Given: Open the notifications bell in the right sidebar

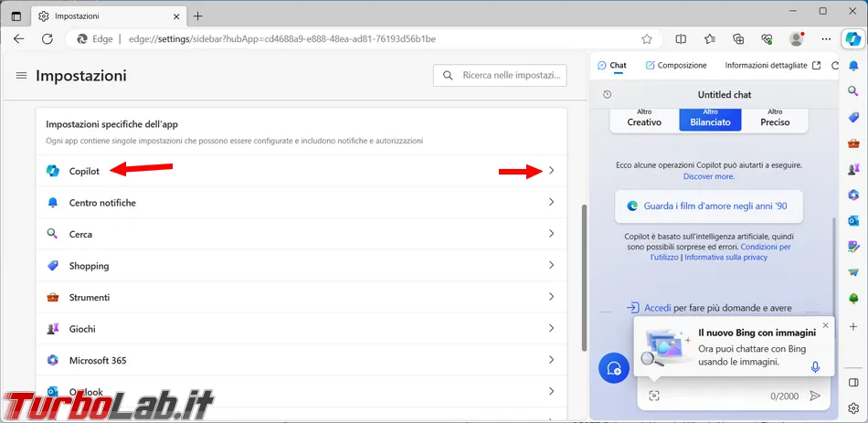Looking at the screenshot, I should click(853, 66).
